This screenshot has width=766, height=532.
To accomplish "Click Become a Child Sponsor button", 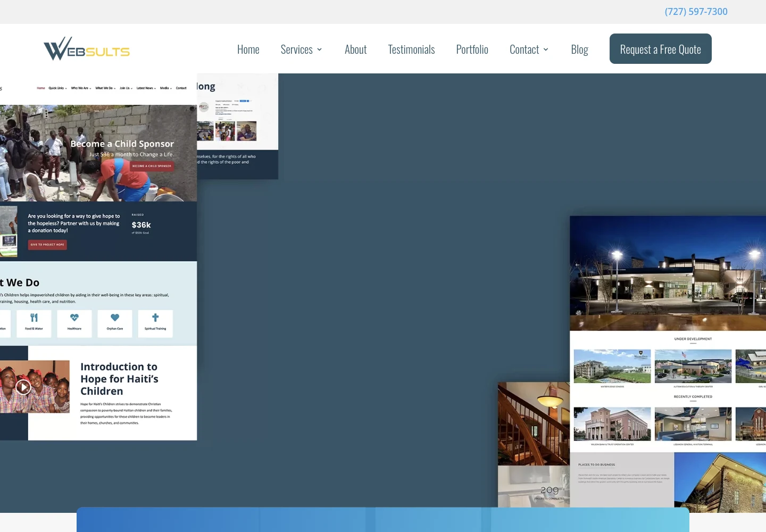I will pyautogui.click(x=152, y=166).
